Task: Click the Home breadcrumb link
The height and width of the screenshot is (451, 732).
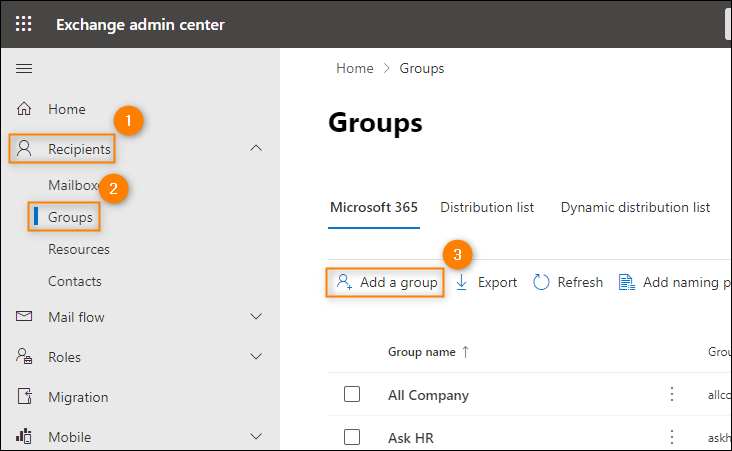Action: coord(355,69)
